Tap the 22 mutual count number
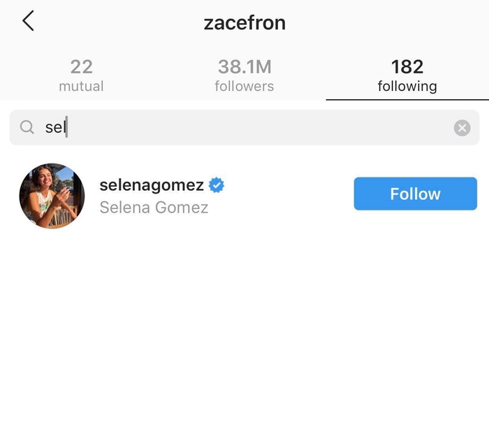 point(82,66)
